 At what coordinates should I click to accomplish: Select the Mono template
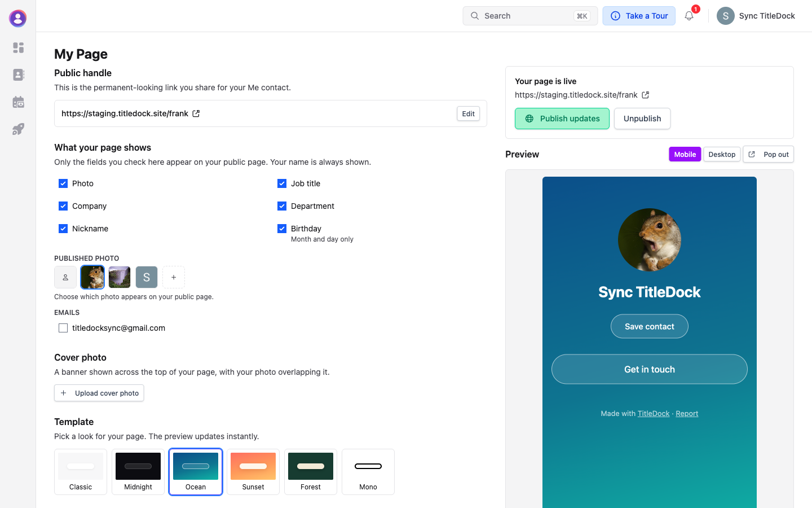[x=368, y=472]
